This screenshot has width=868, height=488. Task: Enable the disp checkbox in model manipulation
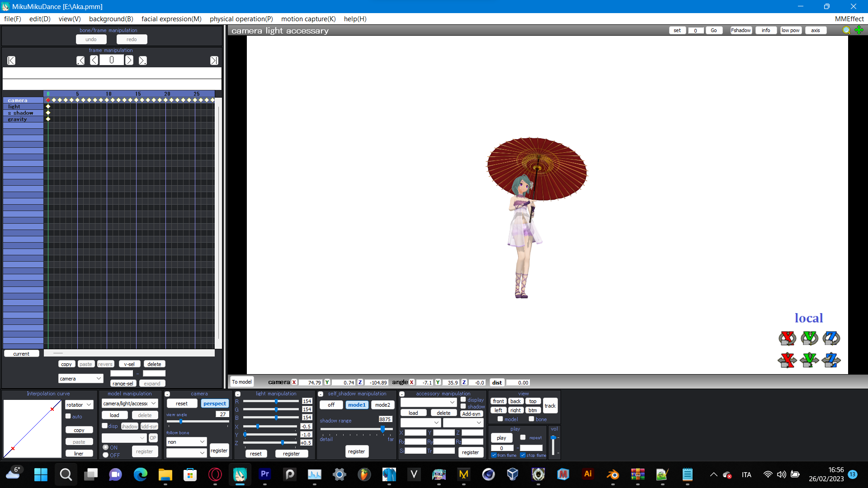coord(105,426)
